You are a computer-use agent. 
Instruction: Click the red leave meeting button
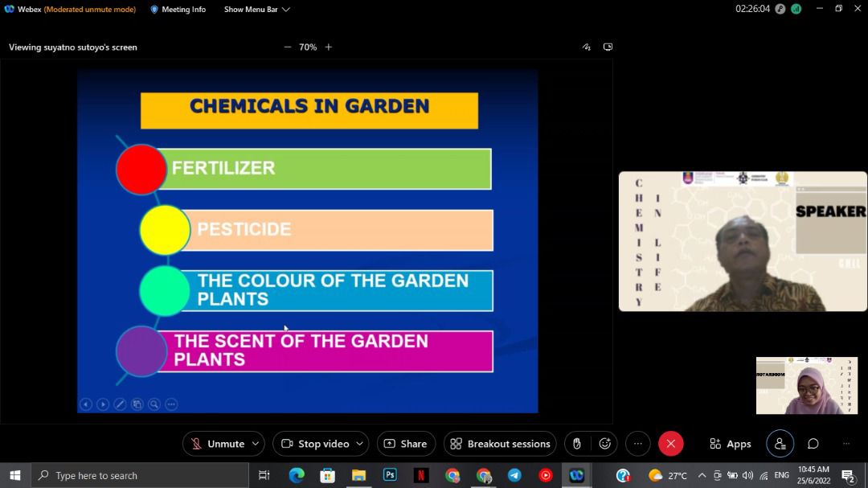pos(670,444)
